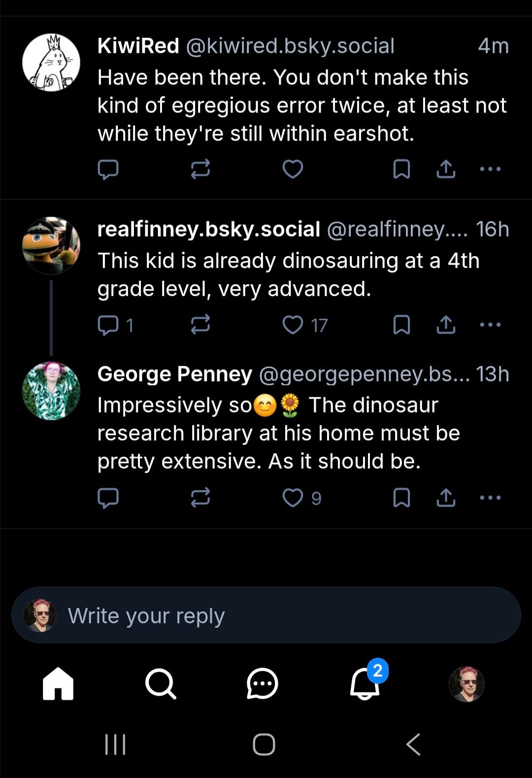Reply to KiwiRed's post
532x778 pixels.
(108, 169)
